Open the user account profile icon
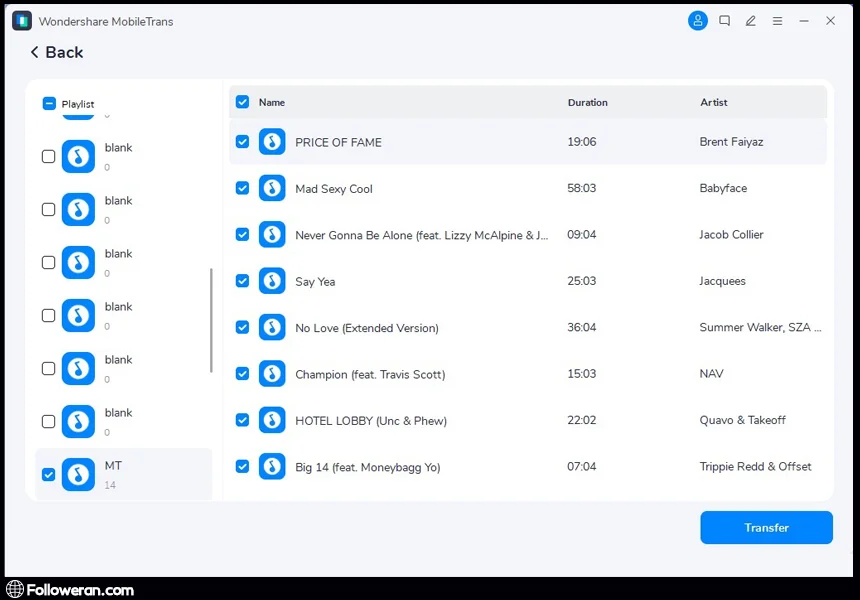 [x=697, y=21]
